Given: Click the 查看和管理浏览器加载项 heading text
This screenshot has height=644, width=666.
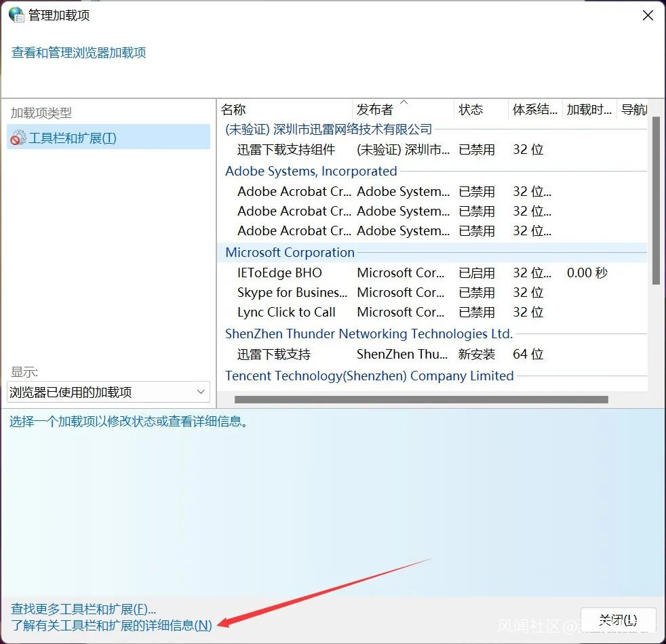Looking at the screenshot, I should (x=79, y=53).
